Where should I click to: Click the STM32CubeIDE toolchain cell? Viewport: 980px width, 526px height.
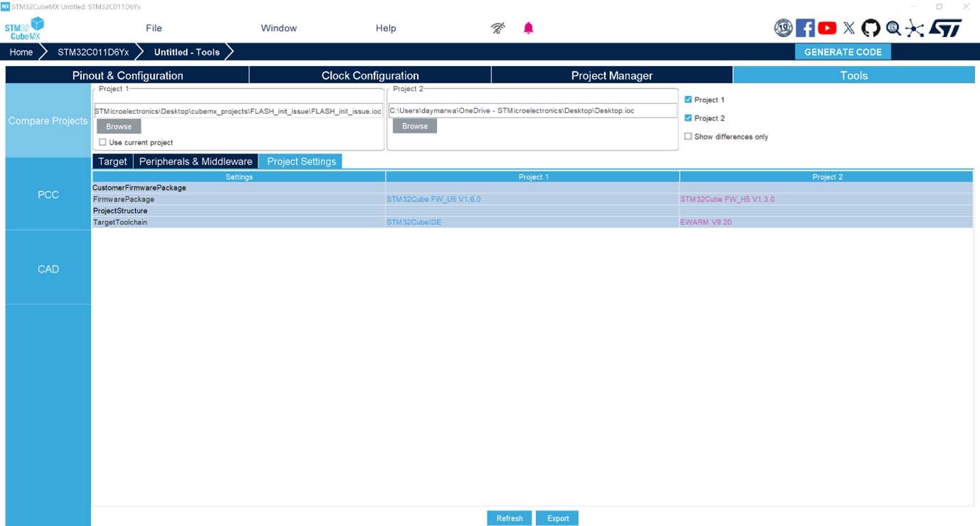coord(533,222)
